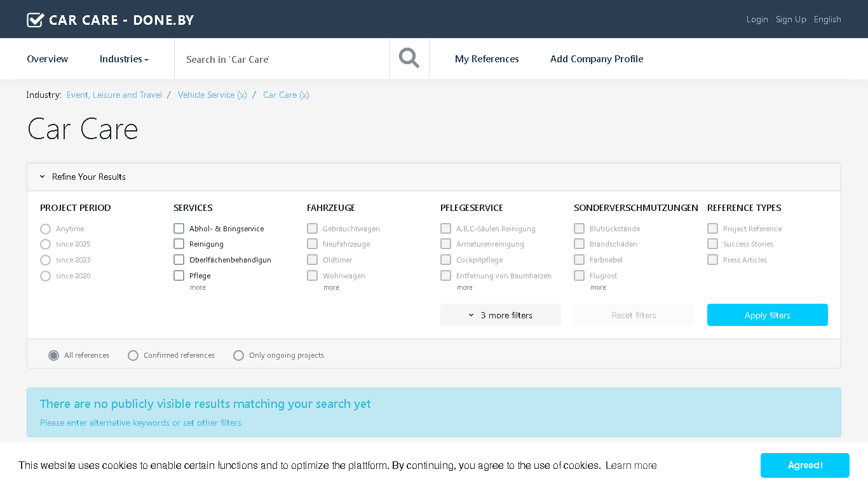Open Event, Leisure and Travel breadcrumb

point(114,95)
